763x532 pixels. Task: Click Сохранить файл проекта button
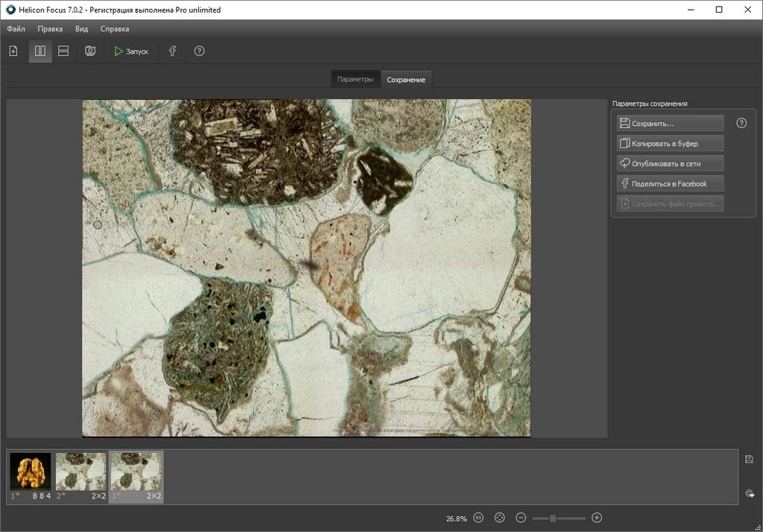(x=670, y=203)
